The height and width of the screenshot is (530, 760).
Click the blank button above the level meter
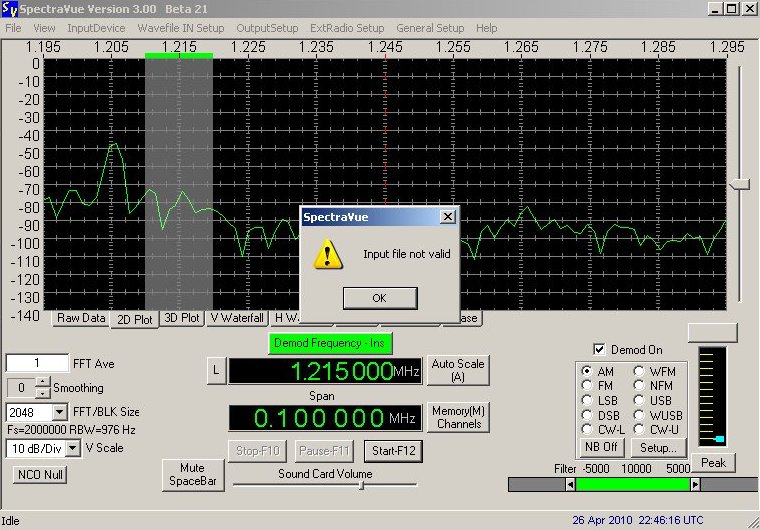click(x=712, y=333)
